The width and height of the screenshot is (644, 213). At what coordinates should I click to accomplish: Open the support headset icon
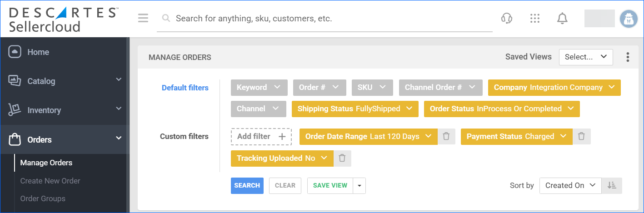(507, 18)
